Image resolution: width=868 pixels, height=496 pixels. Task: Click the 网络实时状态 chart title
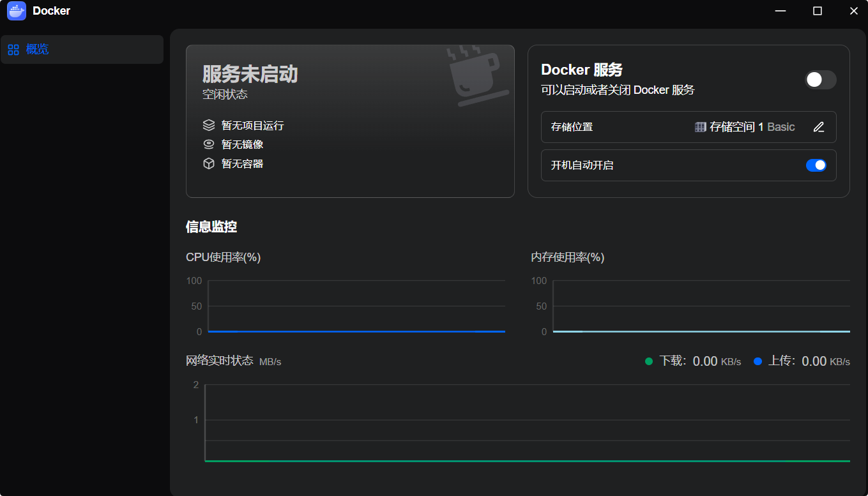click(220, 361)
